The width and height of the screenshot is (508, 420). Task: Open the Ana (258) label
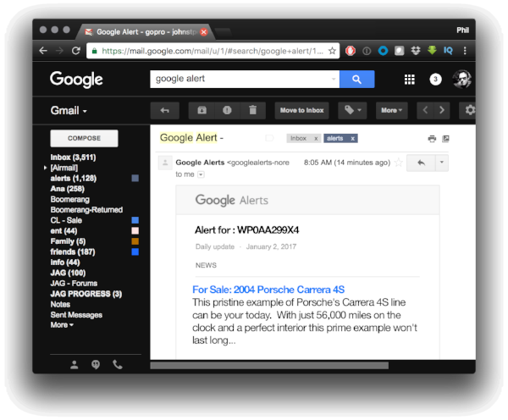pyautogui.click(x=68, y=189)
